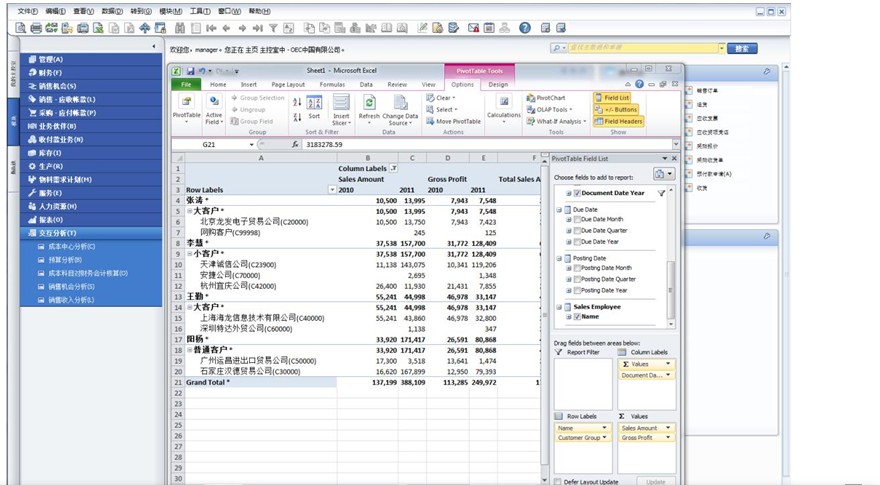Click the blue help question-mark toolbar icon
This screenshot has width=880, height=485.
(525, 28)
